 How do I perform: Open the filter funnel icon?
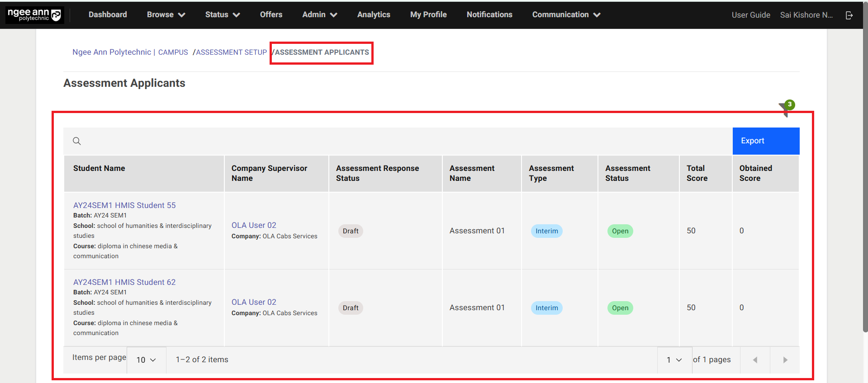pyautogui.click(x=785, y=109)
